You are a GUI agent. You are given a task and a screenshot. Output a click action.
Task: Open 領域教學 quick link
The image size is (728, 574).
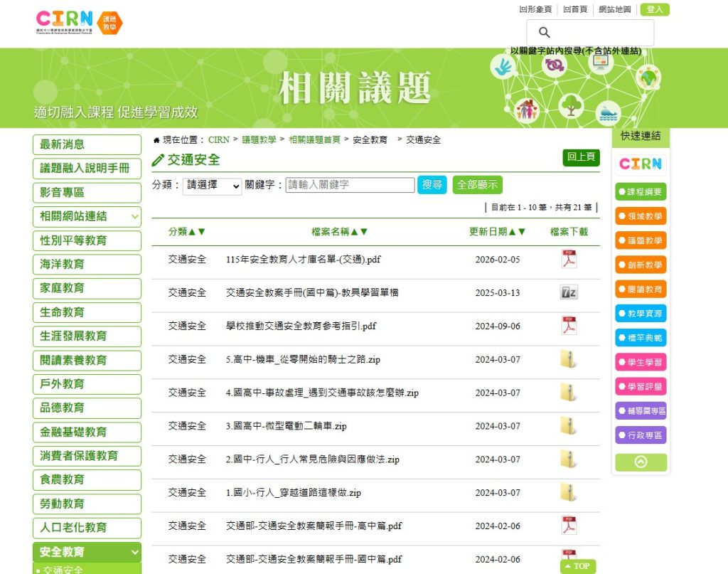(x=641, y=216)
